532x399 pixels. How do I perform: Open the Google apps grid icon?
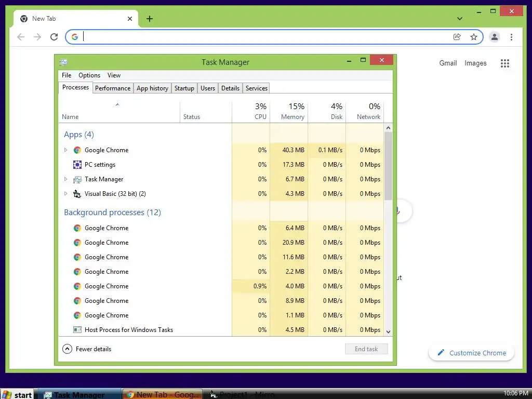505,63
